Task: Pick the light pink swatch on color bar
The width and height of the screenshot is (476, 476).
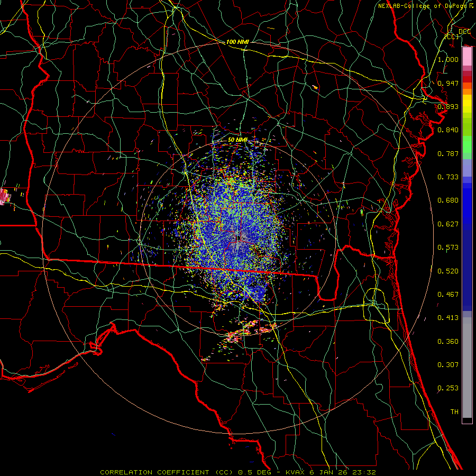Action: click(x=467, y=57)
